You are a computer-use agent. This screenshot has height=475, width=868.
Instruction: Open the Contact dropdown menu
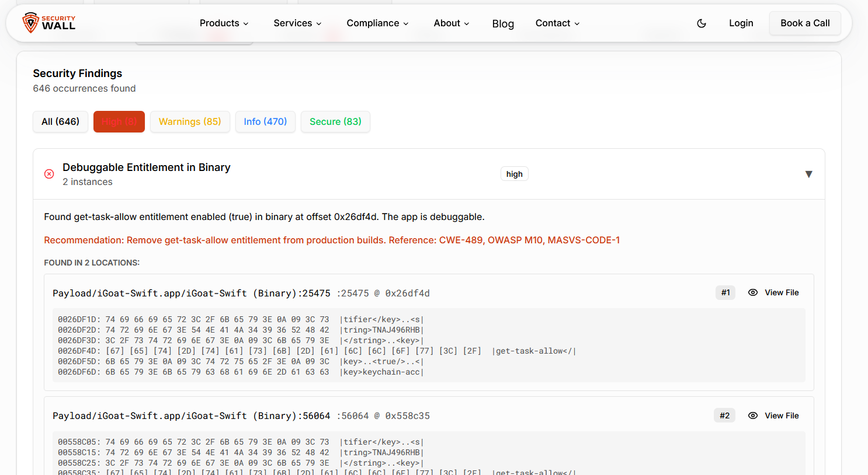pyautogui.click(x=557, y=23)
